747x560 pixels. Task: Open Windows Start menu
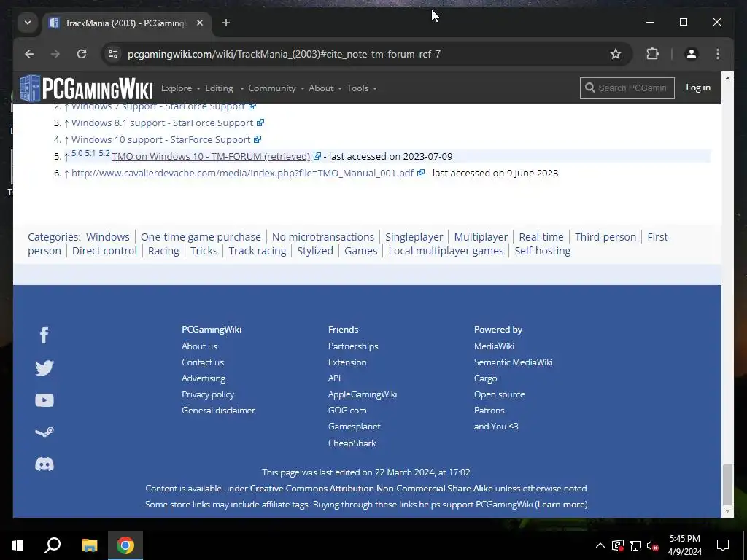[x=18, y=545]
